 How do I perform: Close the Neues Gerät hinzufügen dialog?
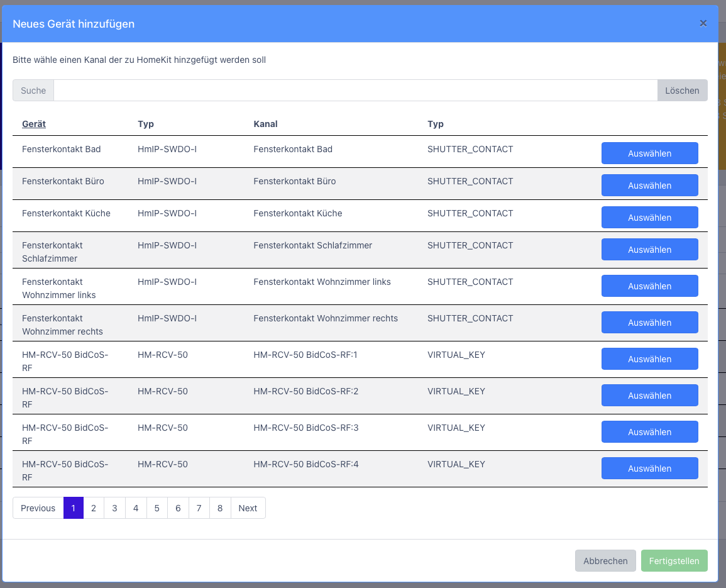pyautogui.click(x=703, y=23)
